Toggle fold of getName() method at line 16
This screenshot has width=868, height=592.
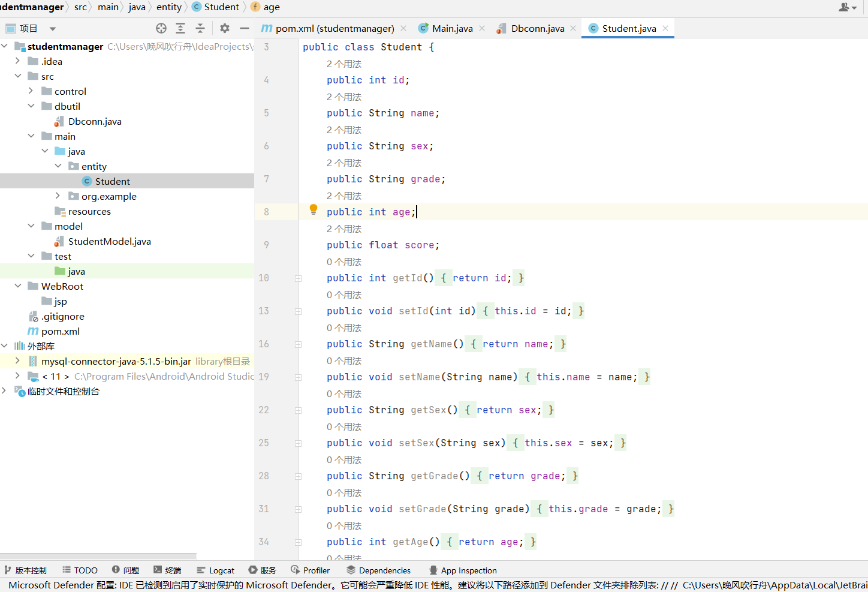[298, 344]
